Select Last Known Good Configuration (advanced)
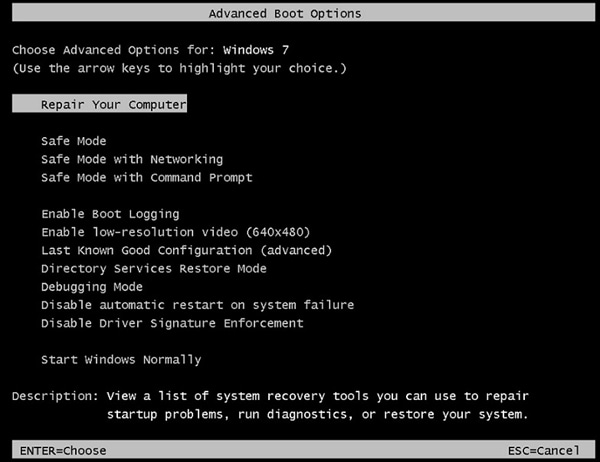Screen dimensions: 600x462 coord(186,250)
